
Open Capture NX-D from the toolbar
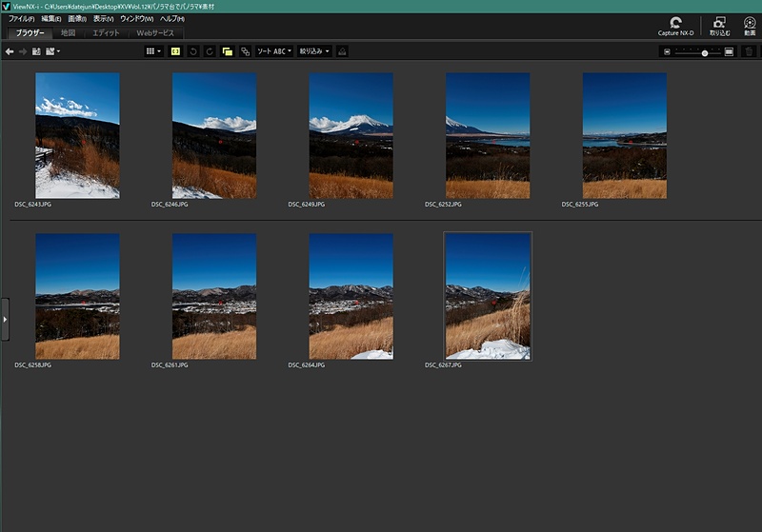pos(675,26)
